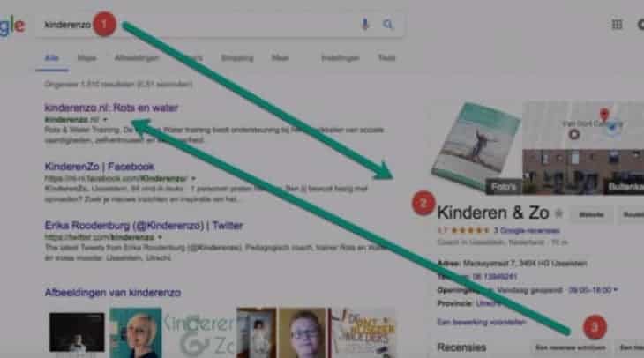Click the magnifying glass search icon
Viewport: 644px width, 358px height.
[387, 25]
